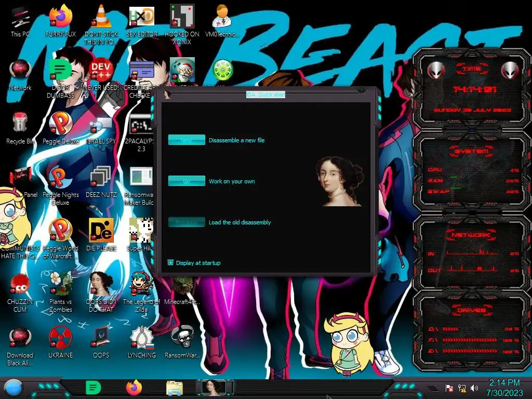The image size is (532, 399).
Task: Select the FURRY FUX Firefox desktop icon
Action: click(x=60, y=21)
